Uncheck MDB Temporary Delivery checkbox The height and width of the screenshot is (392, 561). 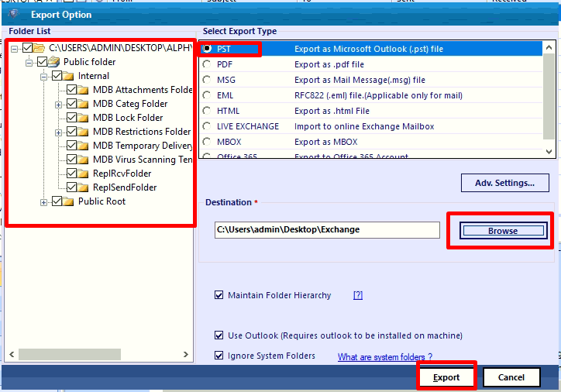pos(71,145)
